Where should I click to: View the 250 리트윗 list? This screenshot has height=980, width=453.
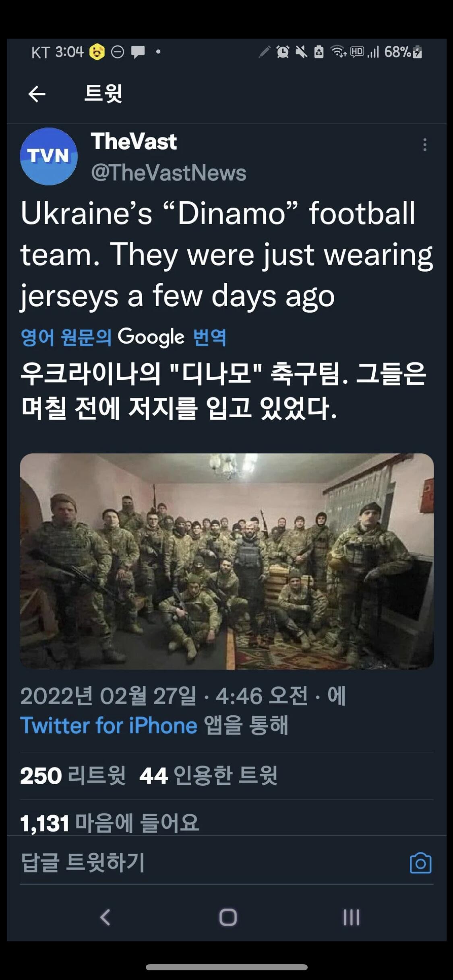pyautogui.click(x=73, y=775)
